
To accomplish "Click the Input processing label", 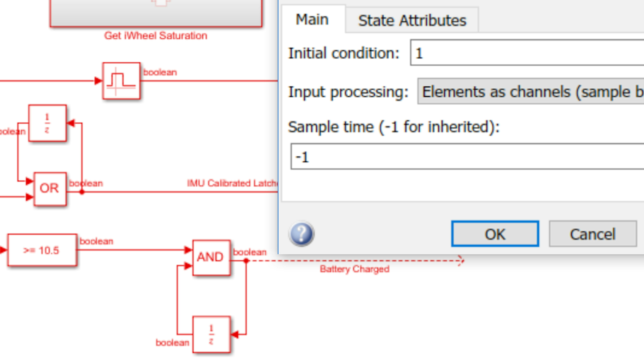I will [x=348, y=92].
